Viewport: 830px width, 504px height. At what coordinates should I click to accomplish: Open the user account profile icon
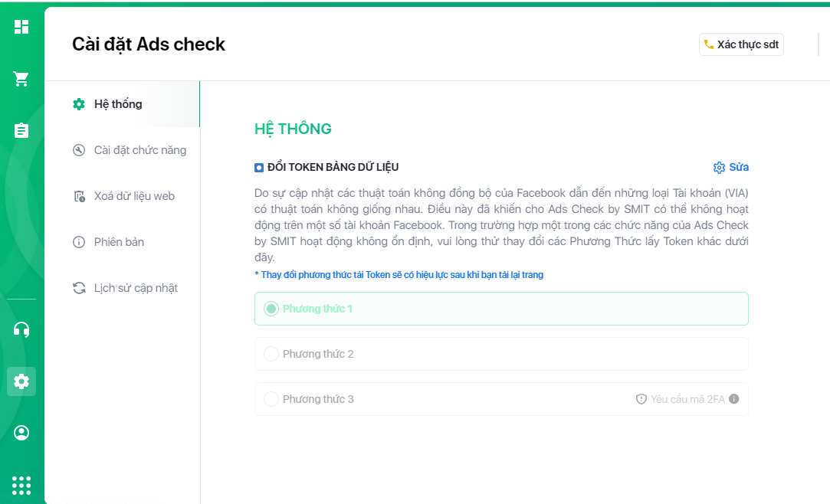click(21, 433)
